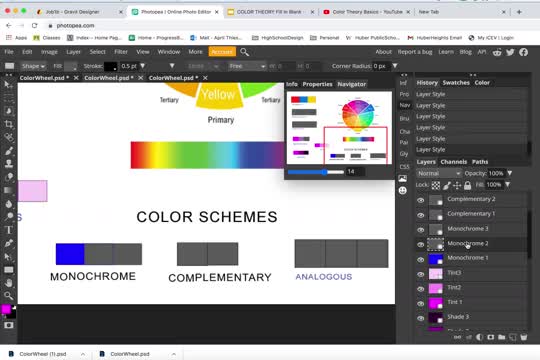Open the Report a bug link
540x360 pixels.
click(x=415, y=52)
